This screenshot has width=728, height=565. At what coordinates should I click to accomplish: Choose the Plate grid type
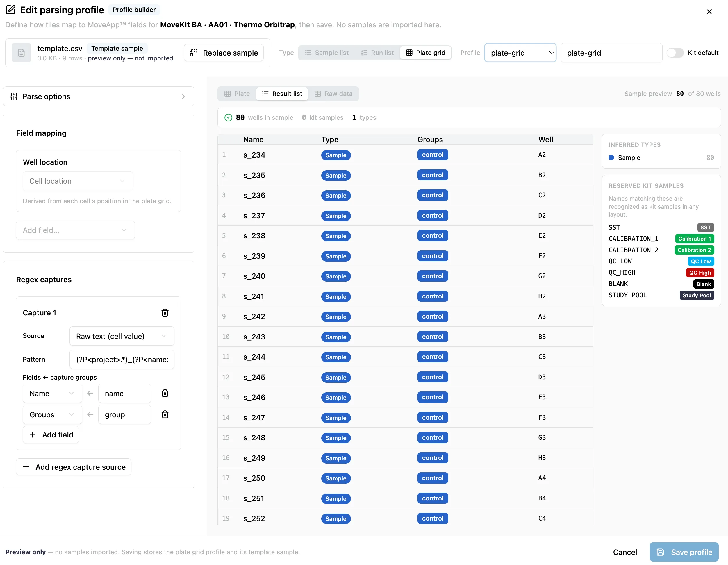pos(426,53)
